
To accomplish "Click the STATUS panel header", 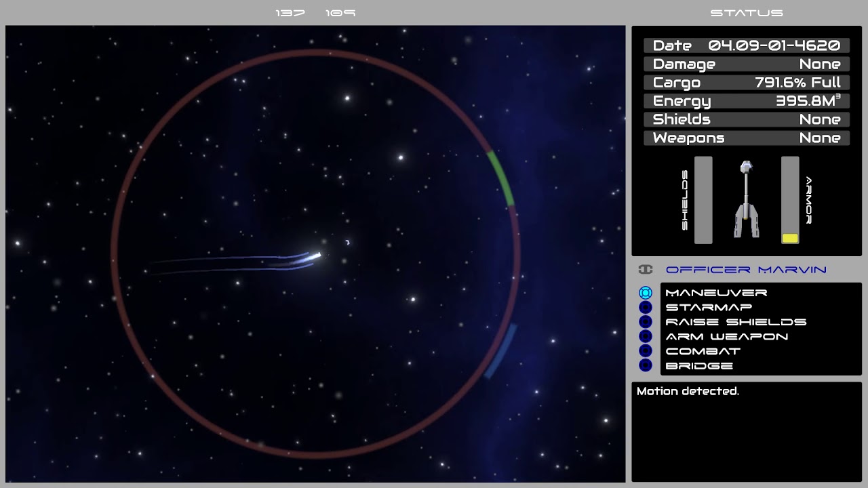I will click(x=747, y=13).
